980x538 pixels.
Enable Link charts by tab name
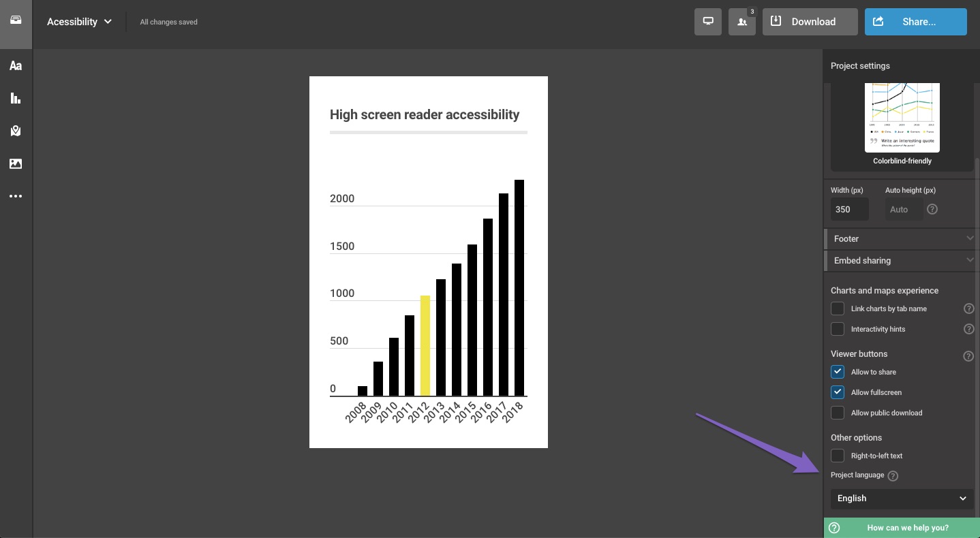(x=838, y=308)
